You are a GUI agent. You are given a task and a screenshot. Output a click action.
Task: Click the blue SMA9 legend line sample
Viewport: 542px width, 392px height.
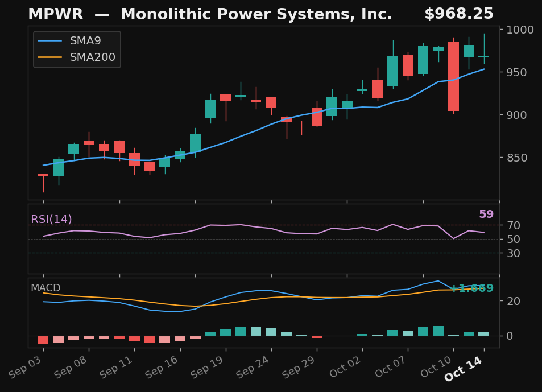pyautogui.click(x=50, y=41)
